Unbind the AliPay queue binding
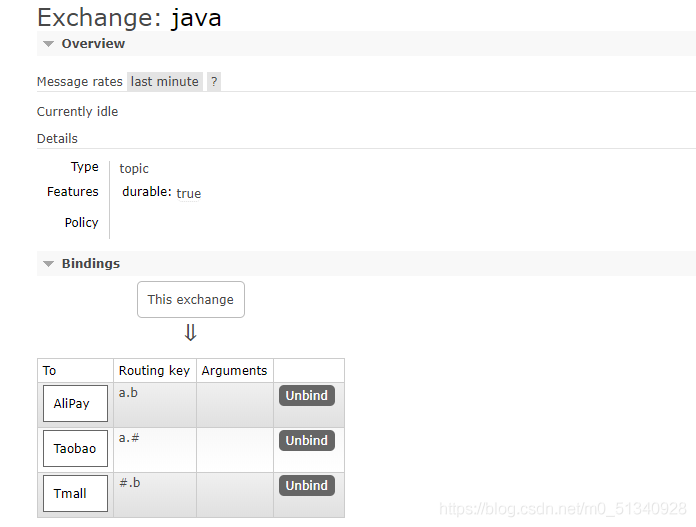 pos(307,395)
